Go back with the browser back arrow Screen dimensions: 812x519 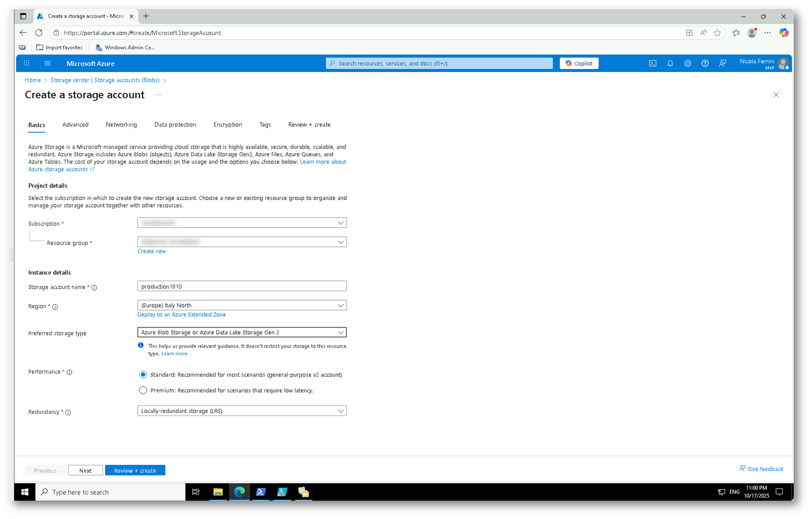pos(23,33)
